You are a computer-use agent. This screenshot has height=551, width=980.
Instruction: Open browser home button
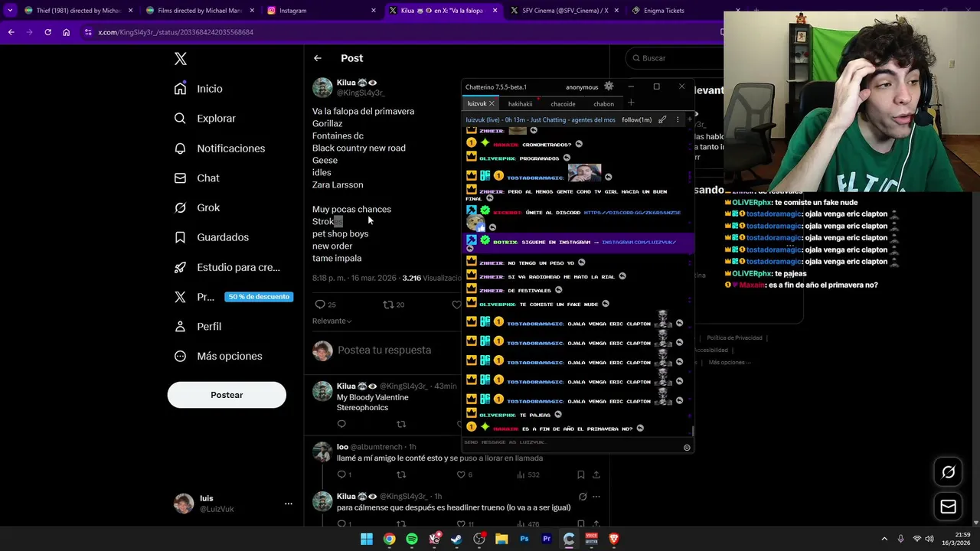pyautogui.click(x=66, y=32)
